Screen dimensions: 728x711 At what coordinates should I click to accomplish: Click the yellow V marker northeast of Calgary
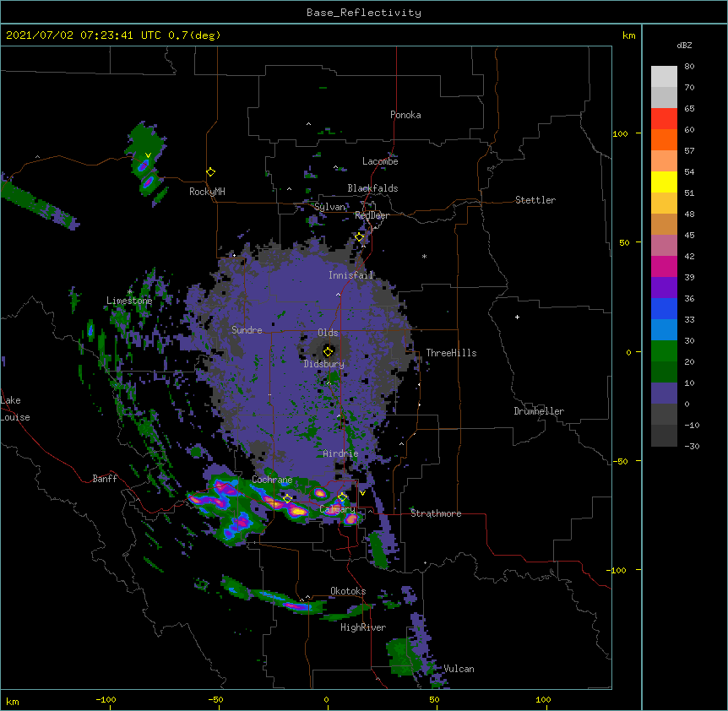362,493
